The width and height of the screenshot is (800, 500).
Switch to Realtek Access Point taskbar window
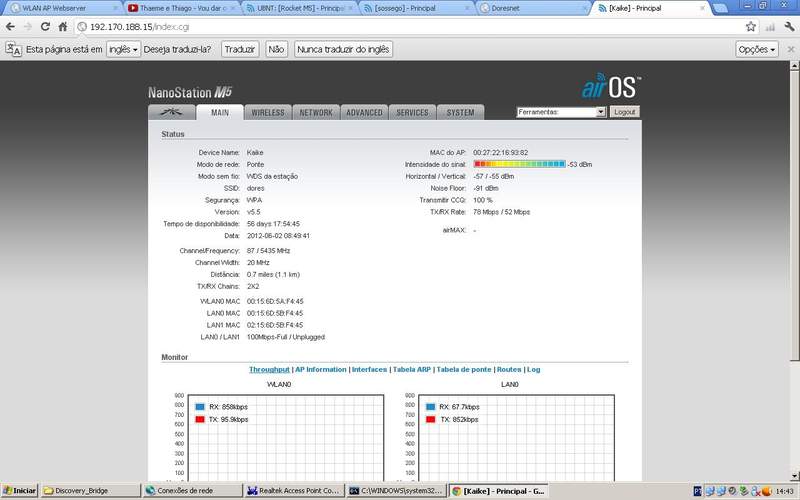pos(294,491)
